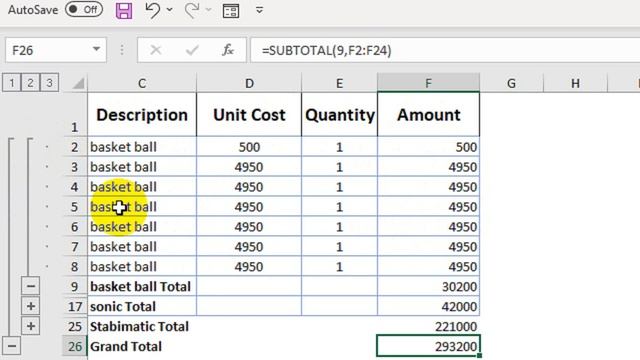Click the unit cost 4950 cell in row 6
This screenshot has width=640, height=360.
249,227
